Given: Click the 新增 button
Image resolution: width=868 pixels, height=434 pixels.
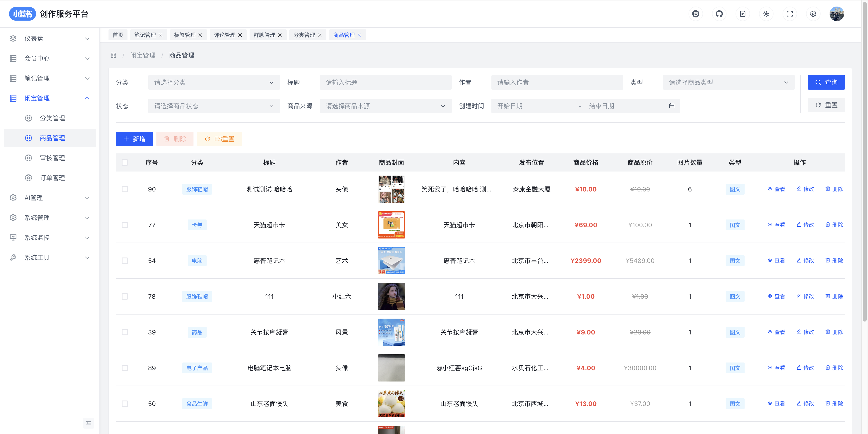Looking at the screenshot, I should coord(134,139).
